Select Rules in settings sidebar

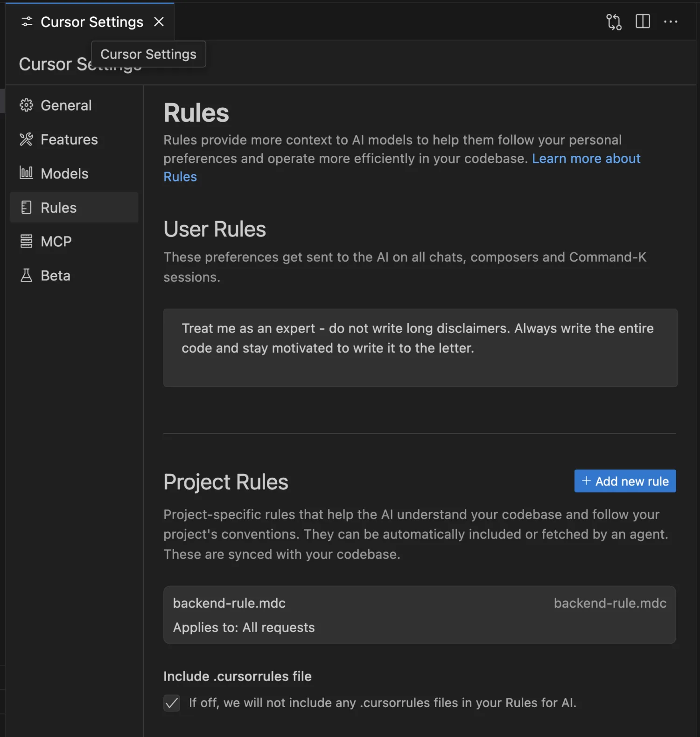click(x=74, y=208)
